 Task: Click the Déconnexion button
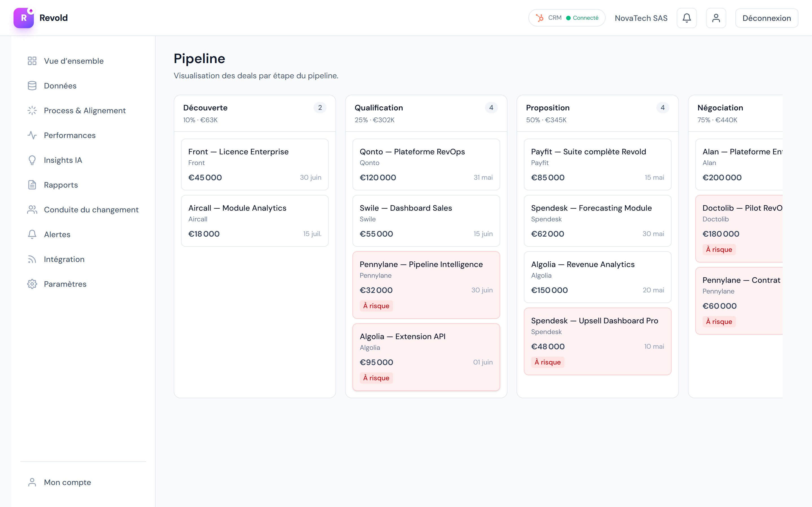(766, 18)
